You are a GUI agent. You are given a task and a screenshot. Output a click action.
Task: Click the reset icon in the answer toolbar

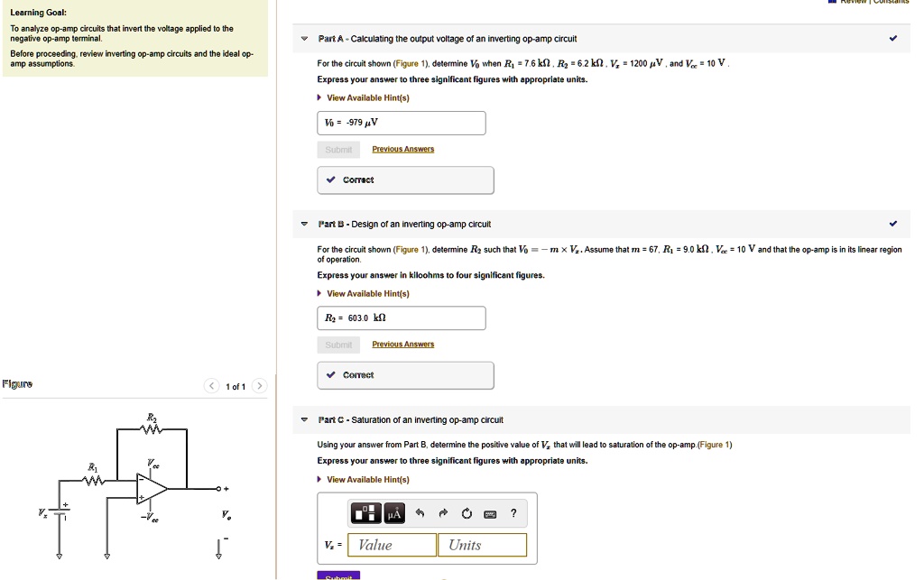pyautogui.click(x=467, y=512)
